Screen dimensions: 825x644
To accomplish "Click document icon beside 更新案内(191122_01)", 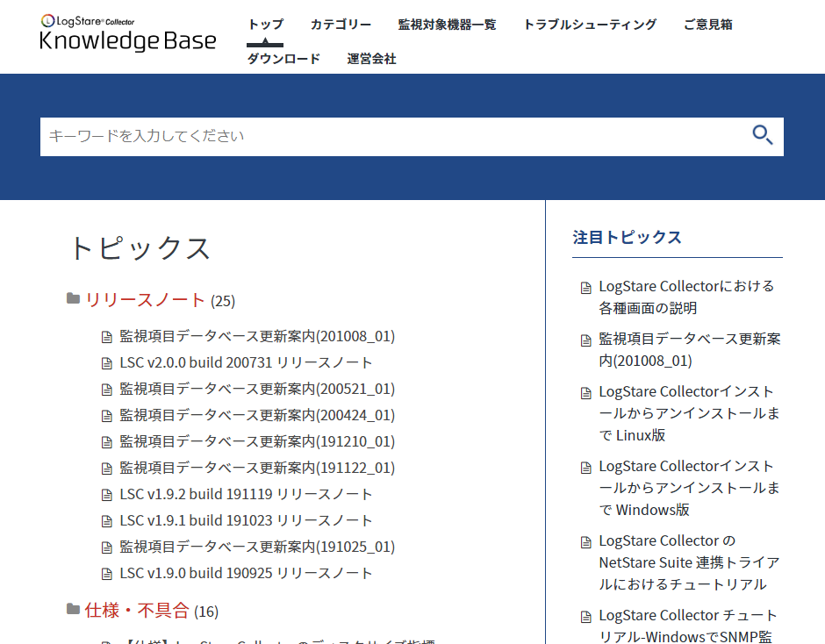I will (x=107, y=469).
